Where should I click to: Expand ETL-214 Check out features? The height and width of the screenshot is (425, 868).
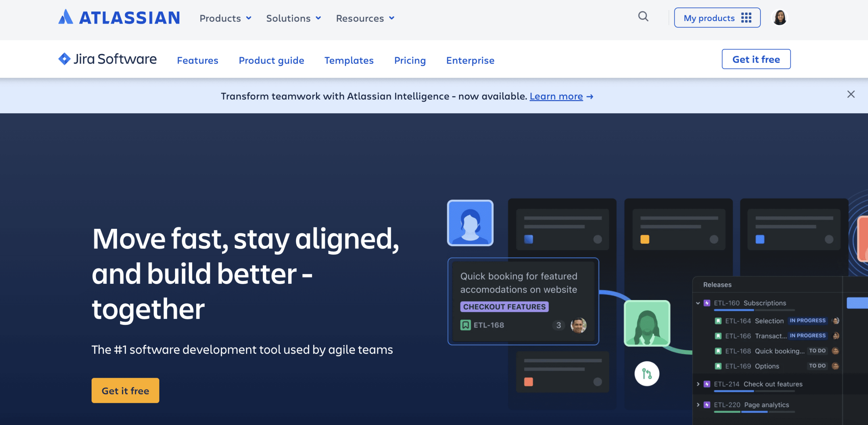(698, 384)
